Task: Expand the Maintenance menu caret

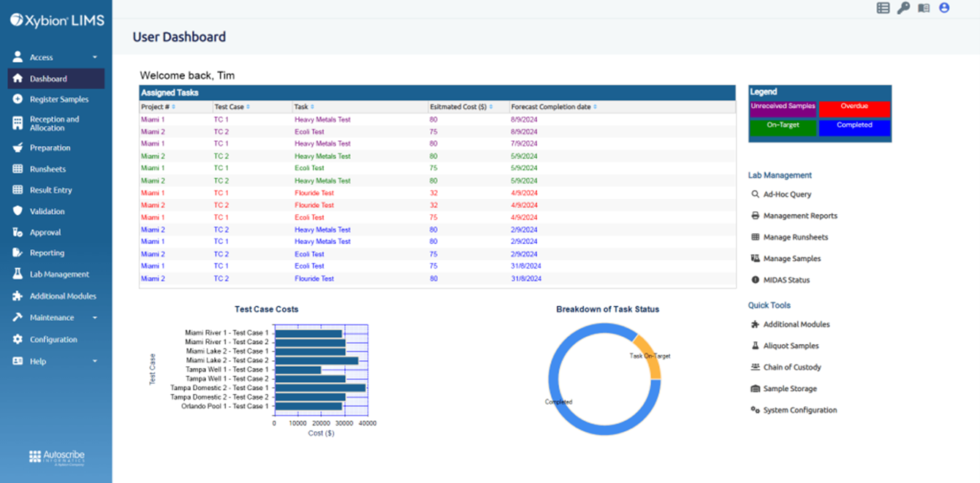Action: [x=94, y=318]
